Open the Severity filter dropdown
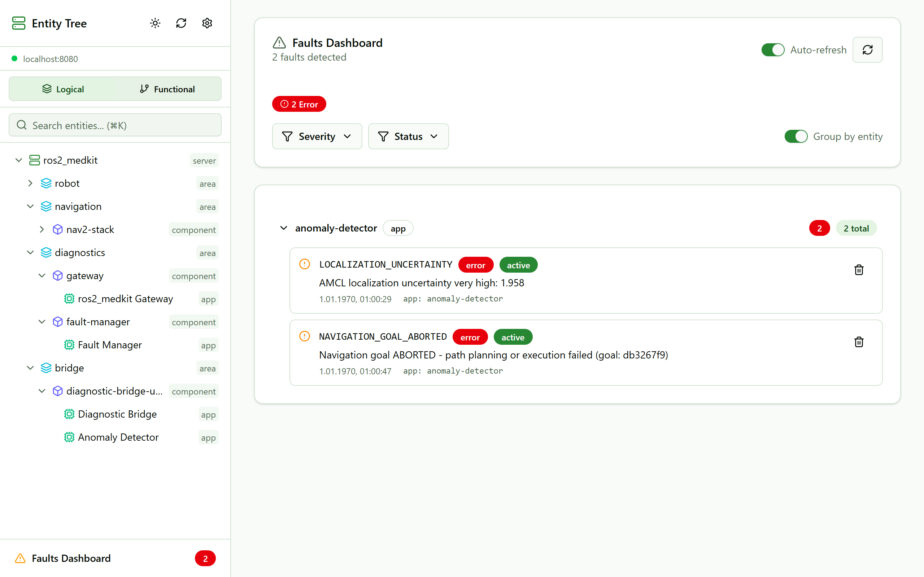 coord(317,136)
